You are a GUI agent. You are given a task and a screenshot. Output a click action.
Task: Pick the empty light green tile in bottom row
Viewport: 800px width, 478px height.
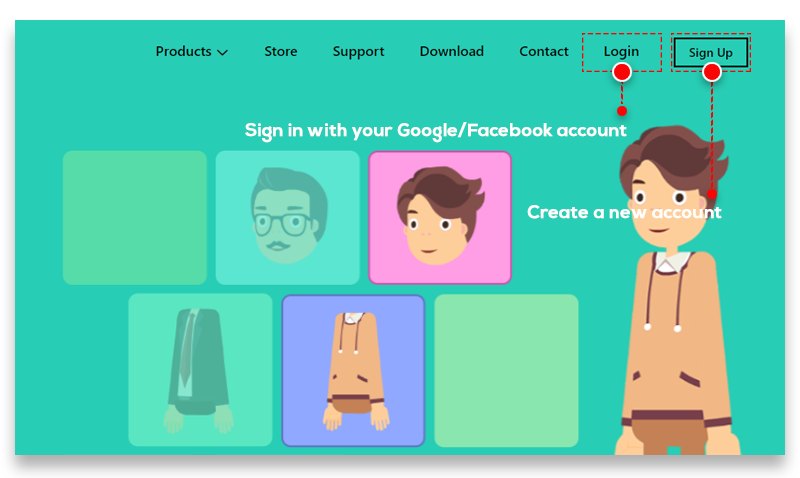point(506,370)
